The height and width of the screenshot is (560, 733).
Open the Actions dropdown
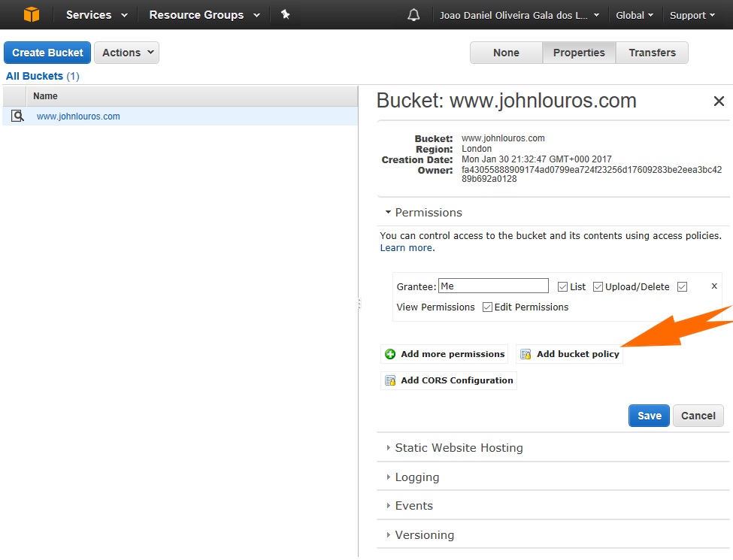click(126, 53)
